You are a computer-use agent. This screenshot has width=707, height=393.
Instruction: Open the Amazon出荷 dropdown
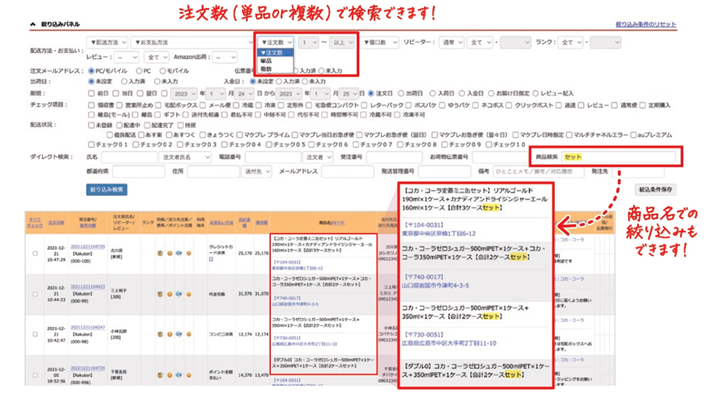tap(225, 57)
